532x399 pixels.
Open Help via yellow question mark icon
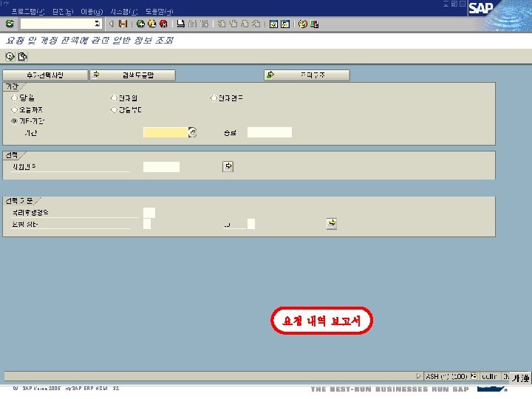[x=303, y=24]
